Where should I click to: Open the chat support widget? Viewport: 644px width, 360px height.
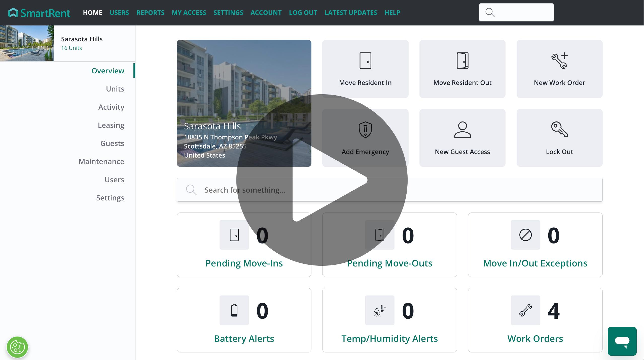click(622, 341)
